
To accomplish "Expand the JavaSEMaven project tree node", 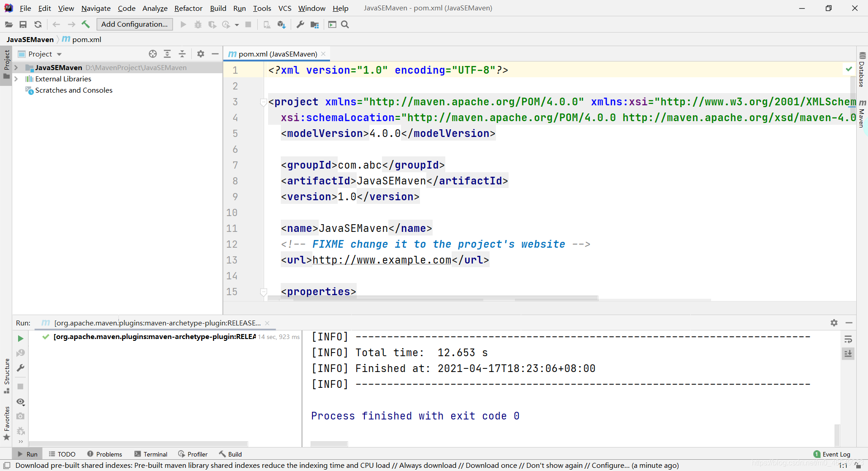I will coord(16,68).
